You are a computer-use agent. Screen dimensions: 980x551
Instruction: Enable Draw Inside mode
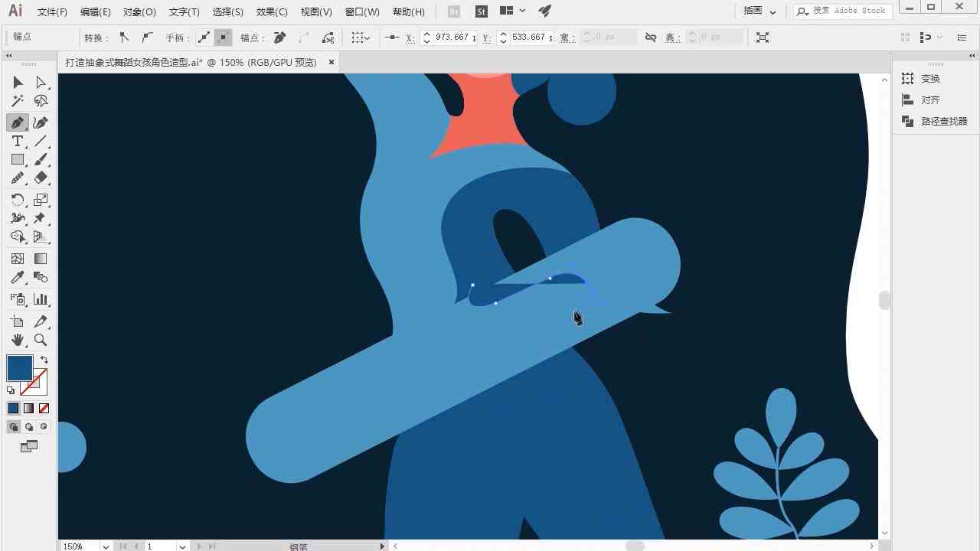click(44, 427)
